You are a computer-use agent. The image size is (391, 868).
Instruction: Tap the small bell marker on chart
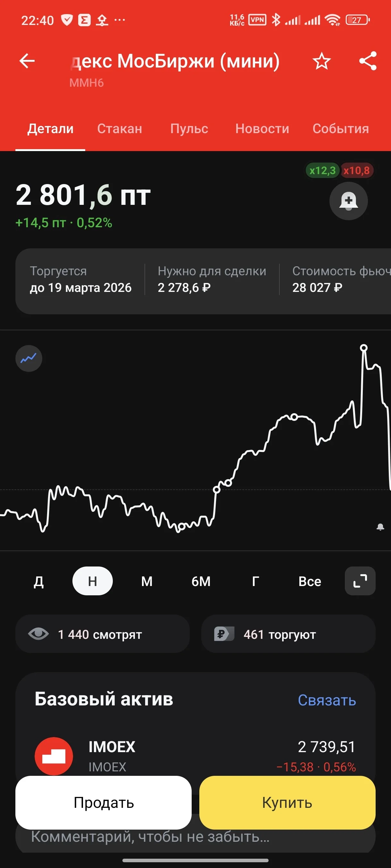tap(380, 527)
